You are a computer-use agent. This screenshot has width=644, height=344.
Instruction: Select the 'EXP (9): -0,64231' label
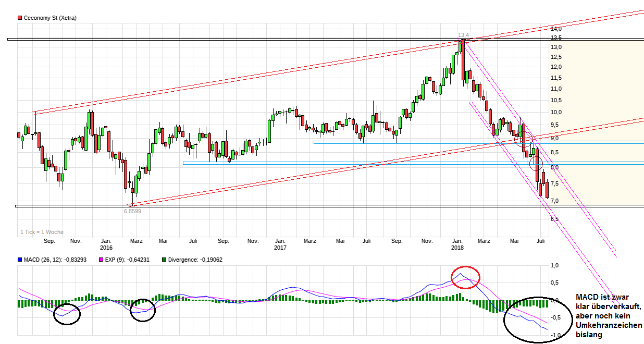(x=127, y=259)
